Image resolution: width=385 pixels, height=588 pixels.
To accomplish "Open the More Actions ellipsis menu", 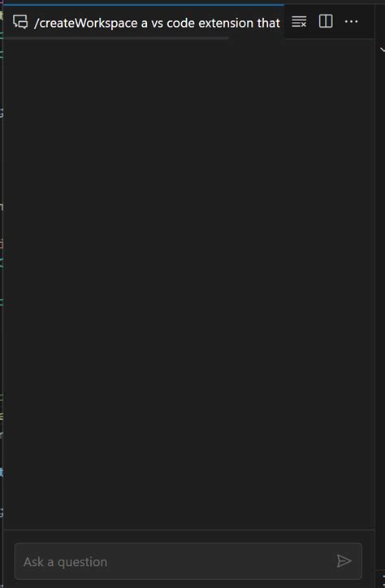I will click(x=351, y=22).
